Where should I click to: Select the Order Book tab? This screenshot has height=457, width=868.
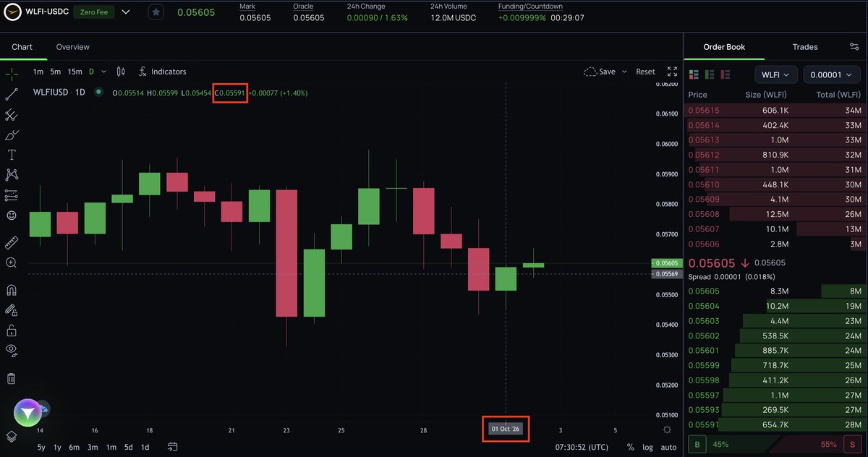tap(724, 47)
